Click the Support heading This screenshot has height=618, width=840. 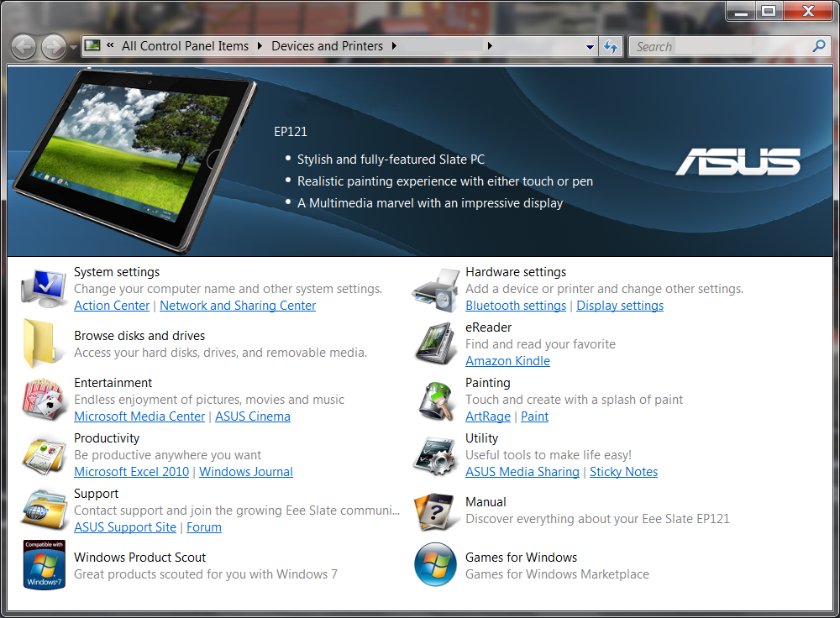click(97, 494)
